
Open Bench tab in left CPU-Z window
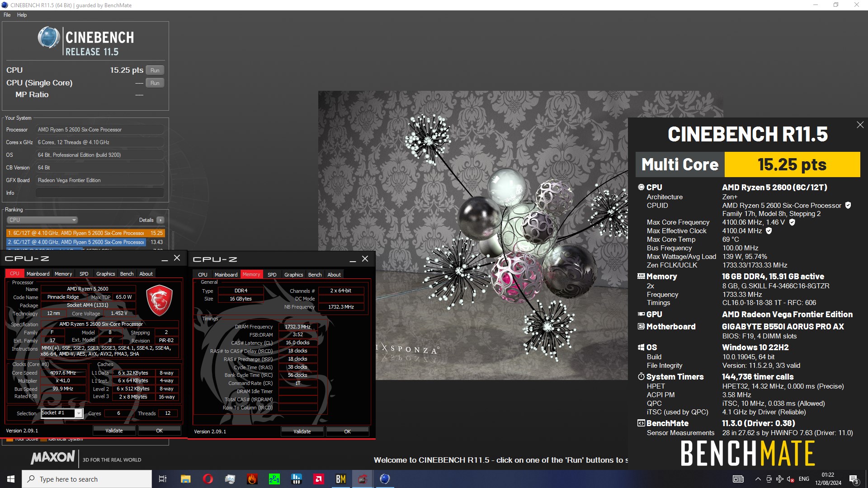point(127,274)
